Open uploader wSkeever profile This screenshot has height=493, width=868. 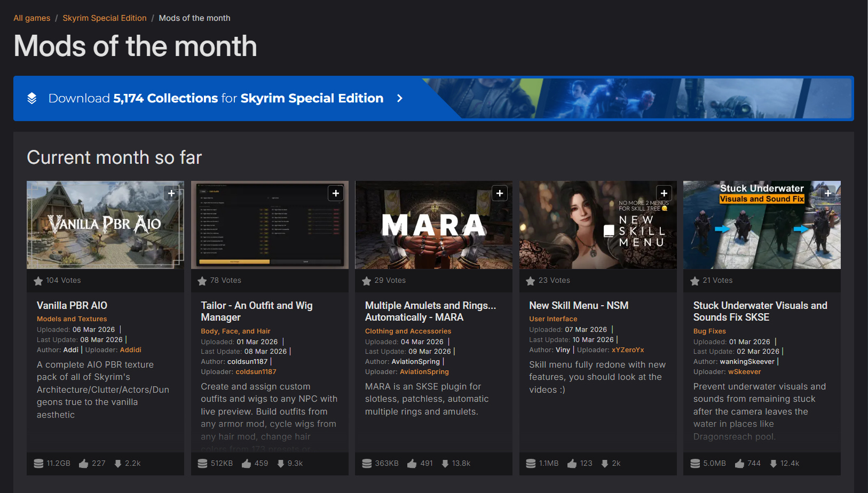[x=745, y=372]
